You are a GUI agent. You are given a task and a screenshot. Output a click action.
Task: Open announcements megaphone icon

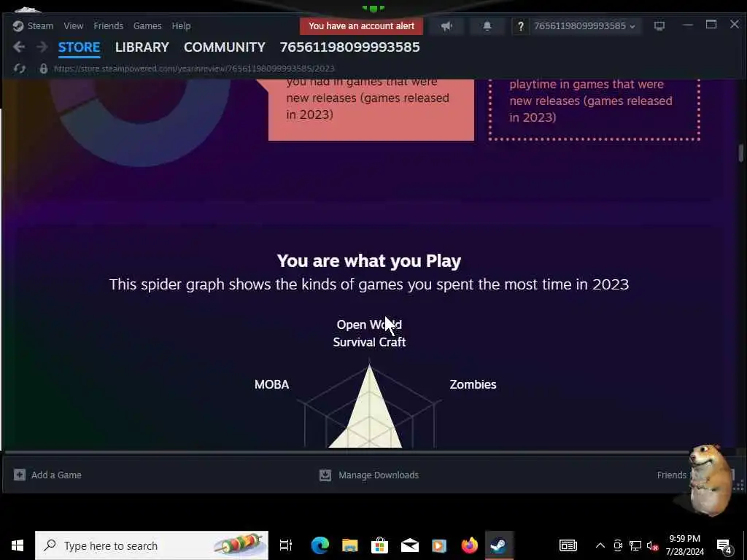pyautogui.click(x=446, y=26)
